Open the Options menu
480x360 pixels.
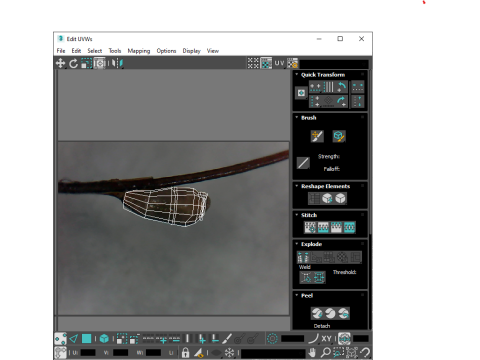(x=166, y=51)
